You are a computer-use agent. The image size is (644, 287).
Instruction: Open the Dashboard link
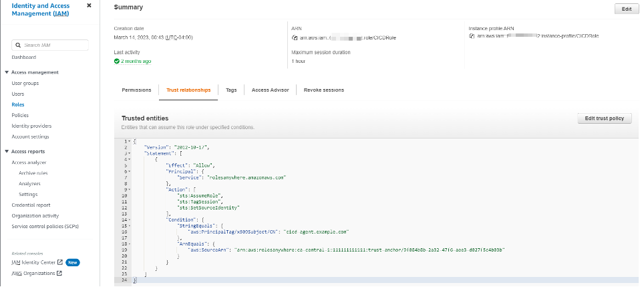(x=24, y=58)
